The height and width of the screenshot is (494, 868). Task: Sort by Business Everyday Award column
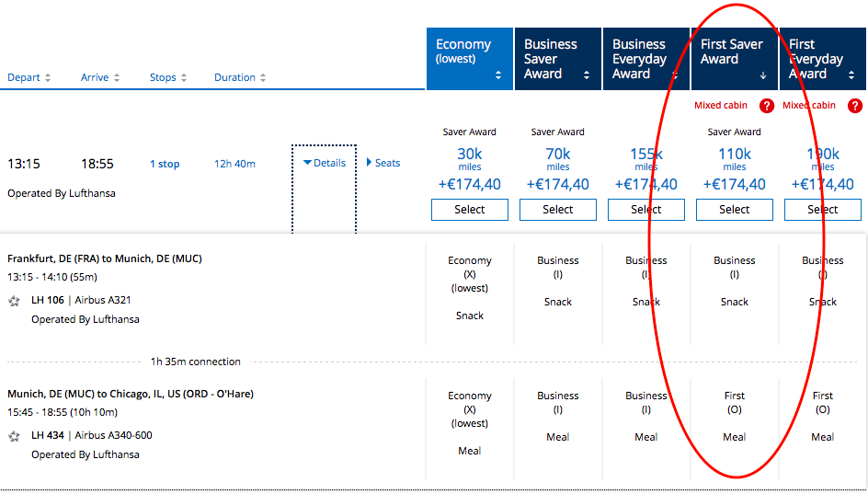click(x=645, y=58)
